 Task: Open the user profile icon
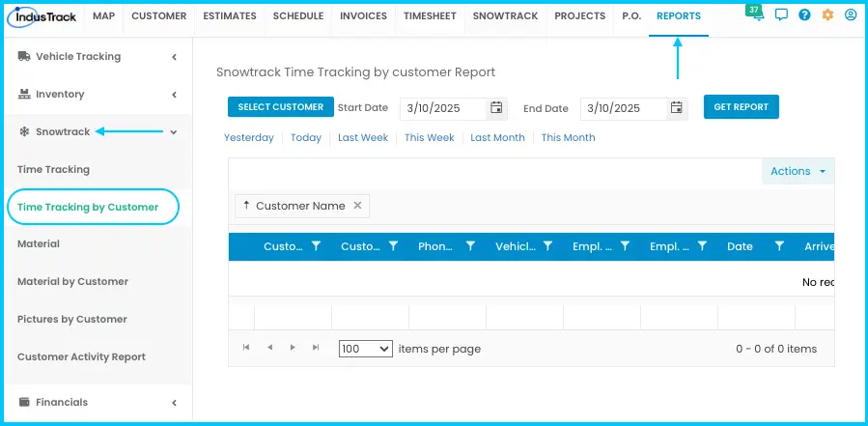(x=851, y=14)
